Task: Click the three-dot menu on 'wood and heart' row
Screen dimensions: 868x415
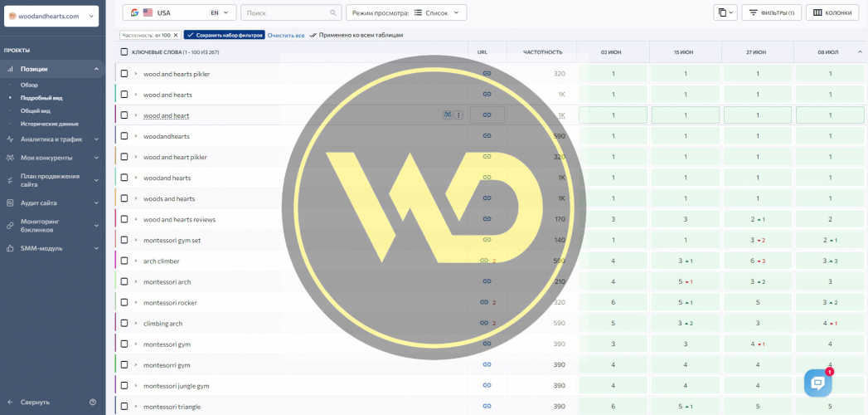Action: pyautogui.click(x=458, y=115)
